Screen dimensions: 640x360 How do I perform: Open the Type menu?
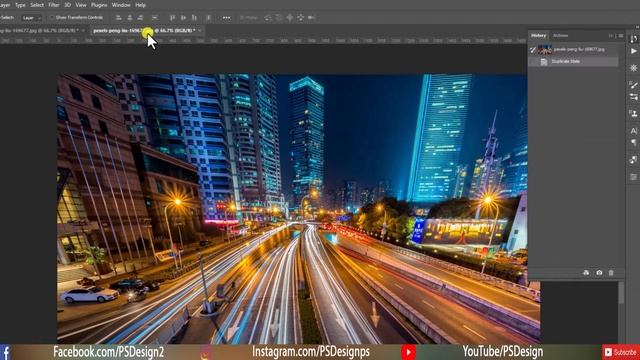20,5
